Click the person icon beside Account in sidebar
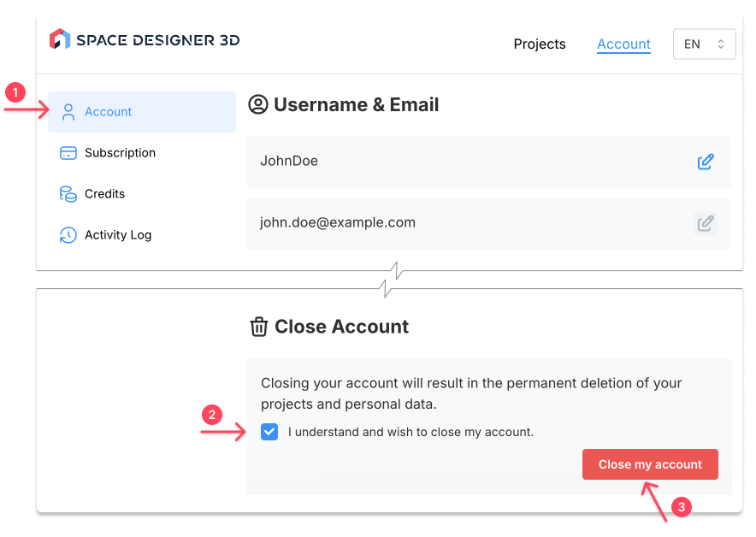The image size is (756, 537). pyautogui.click(x=68, y=112)
